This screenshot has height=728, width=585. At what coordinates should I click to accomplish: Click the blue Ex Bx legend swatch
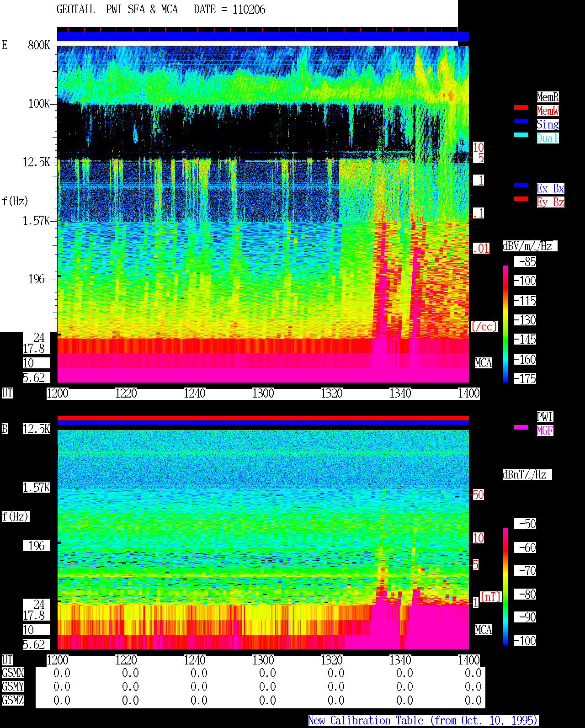521,185
